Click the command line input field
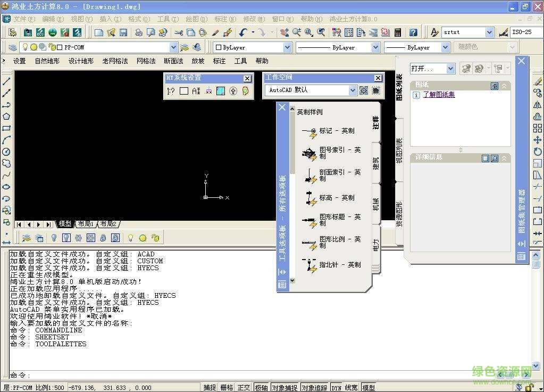This screenshot has width=544, height=392. click(x=266, y=376)
